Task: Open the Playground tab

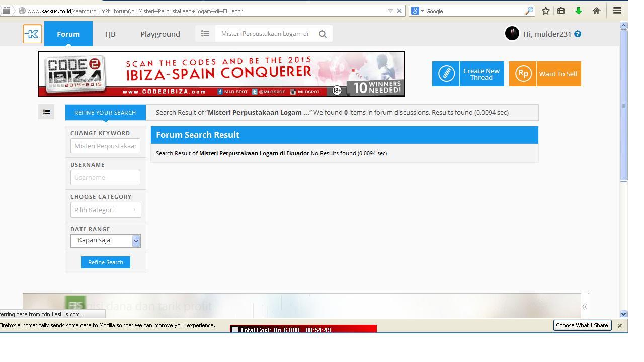Action: pos(160,34)
